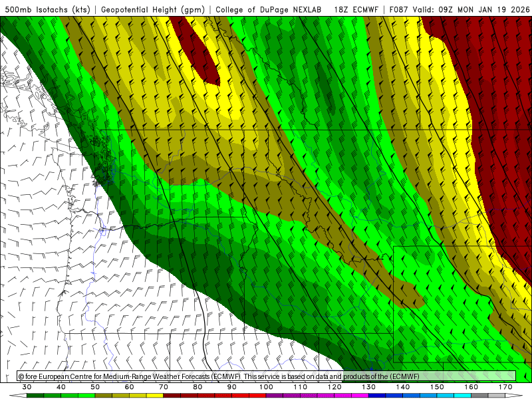Click the '150' label on color scale
Screen dimensions: 532x399
pos(437,387)
